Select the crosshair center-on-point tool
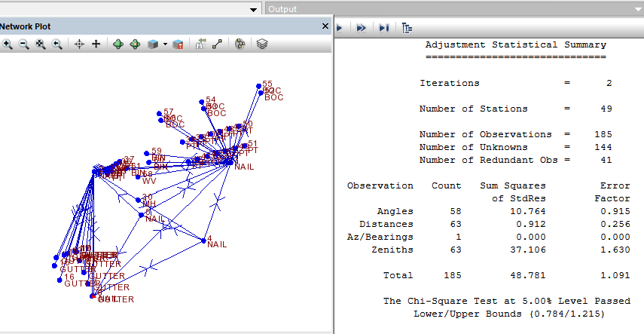The image size is (644, 334). tap(79, 44)
